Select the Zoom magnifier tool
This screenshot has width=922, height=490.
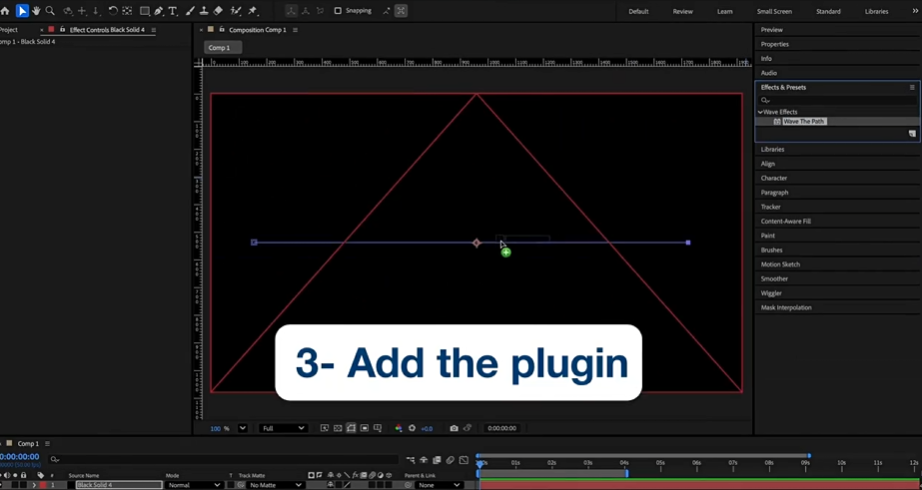(50, 11)
